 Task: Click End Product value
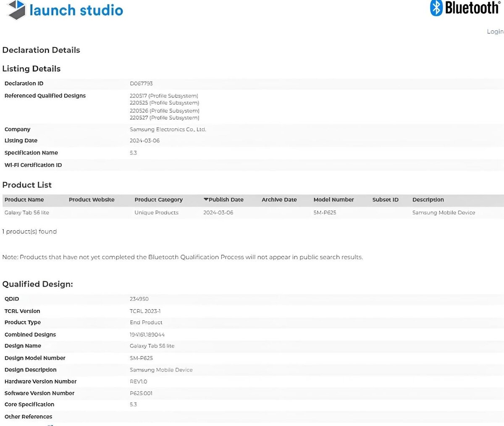click(x=146, y=322)
